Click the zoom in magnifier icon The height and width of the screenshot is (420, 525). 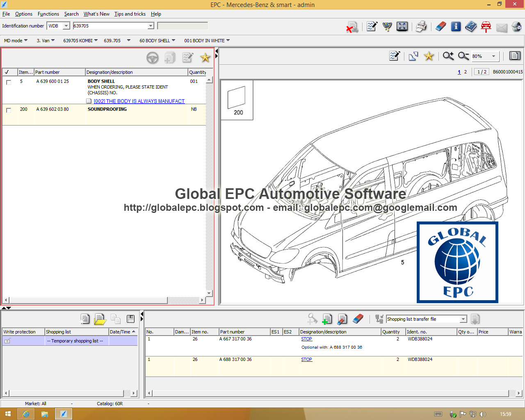click(448, 56)
